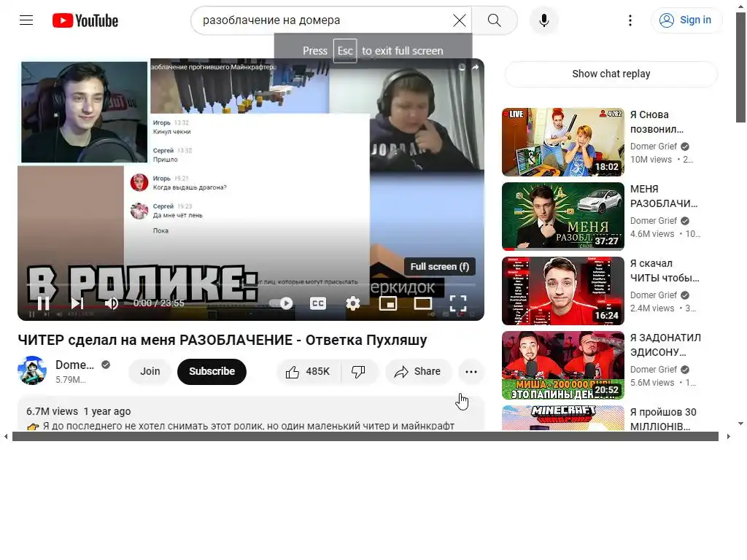Image resolution: width=747 pixels, height=560 pixels.
Task: Click the right arrow on the horizontal scrollbar
Action: click(x=729, y=436)
